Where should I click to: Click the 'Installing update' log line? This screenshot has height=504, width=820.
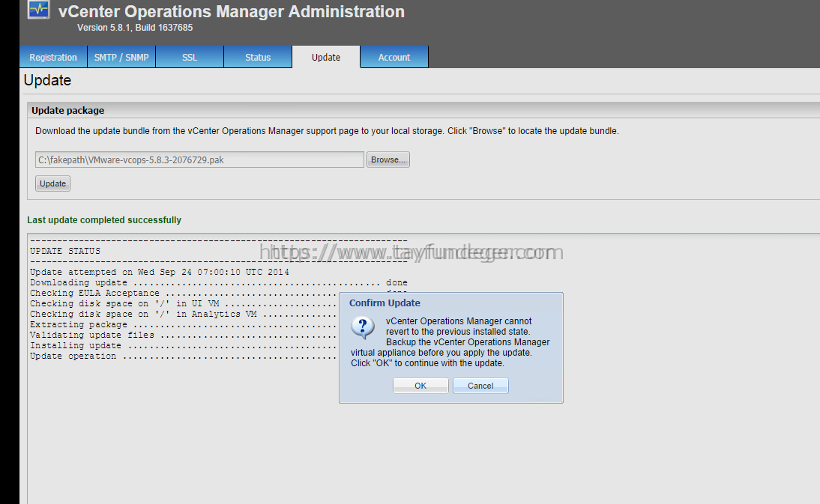click(184, 345)
